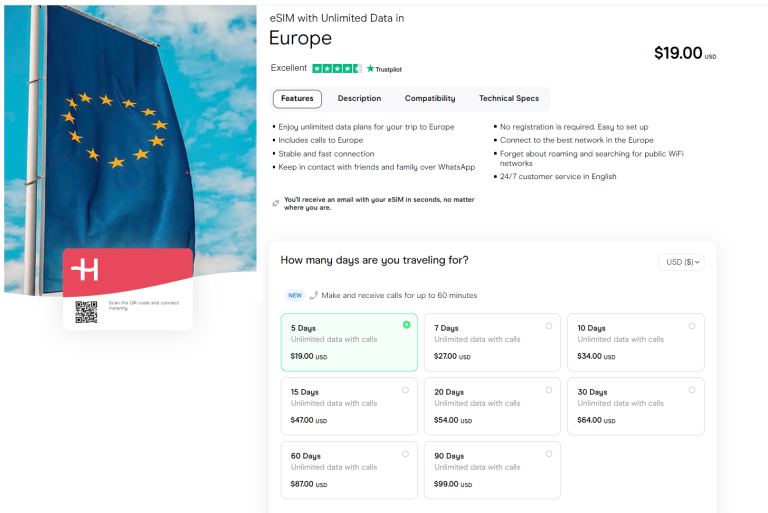Choose the 90 Days plan radio button

tap(549, 454)
